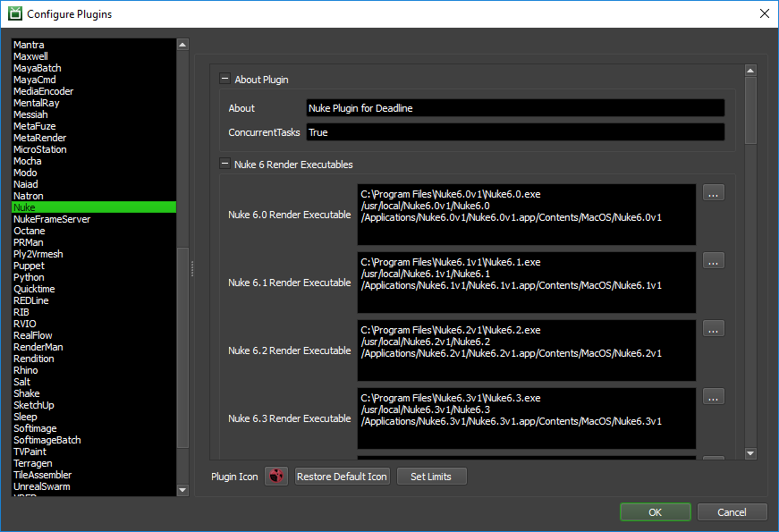This screenshot has height=532, width=779.
Task: Click Restore Default Icon
Action: (342, 476)
